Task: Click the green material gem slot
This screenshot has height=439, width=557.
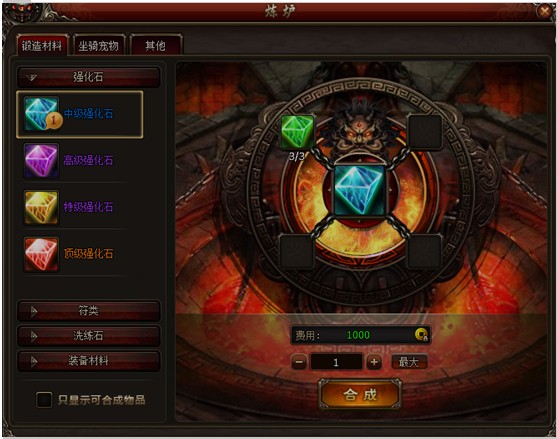Action: [x=297, y=132]
